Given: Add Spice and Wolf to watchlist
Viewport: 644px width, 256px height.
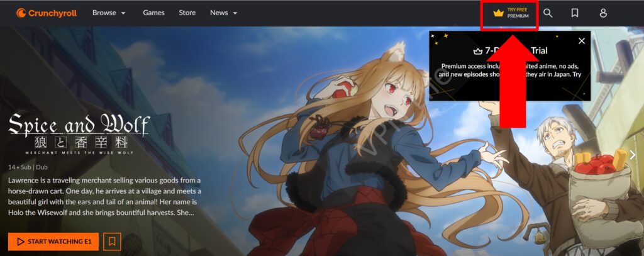Looking at the screenshot, I should pos(113,241).
